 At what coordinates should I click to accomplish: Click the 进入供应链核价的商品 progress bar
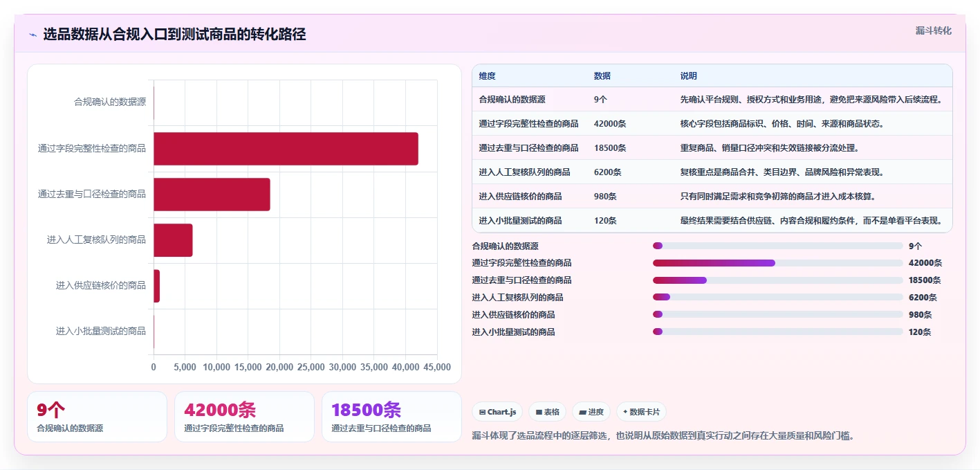point(777,315)
